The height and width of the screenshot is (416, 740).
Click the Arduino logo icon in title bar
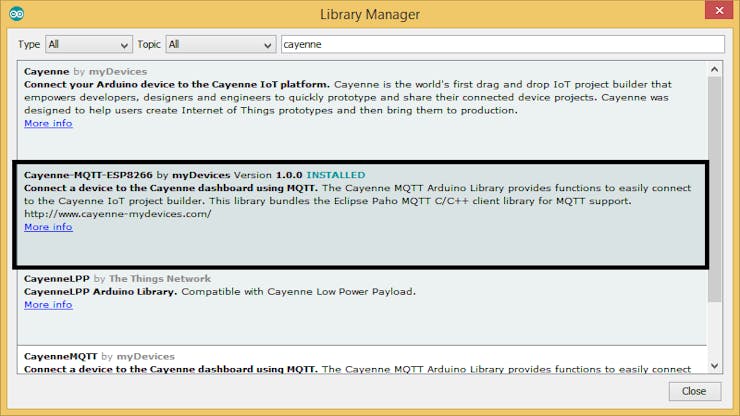coord(17,14)
